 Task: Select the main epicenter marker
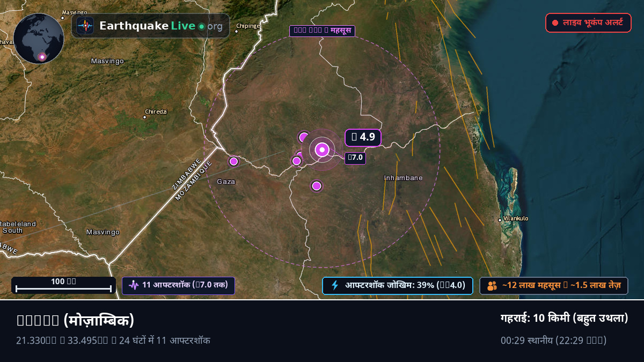click(x=322, y=150)
